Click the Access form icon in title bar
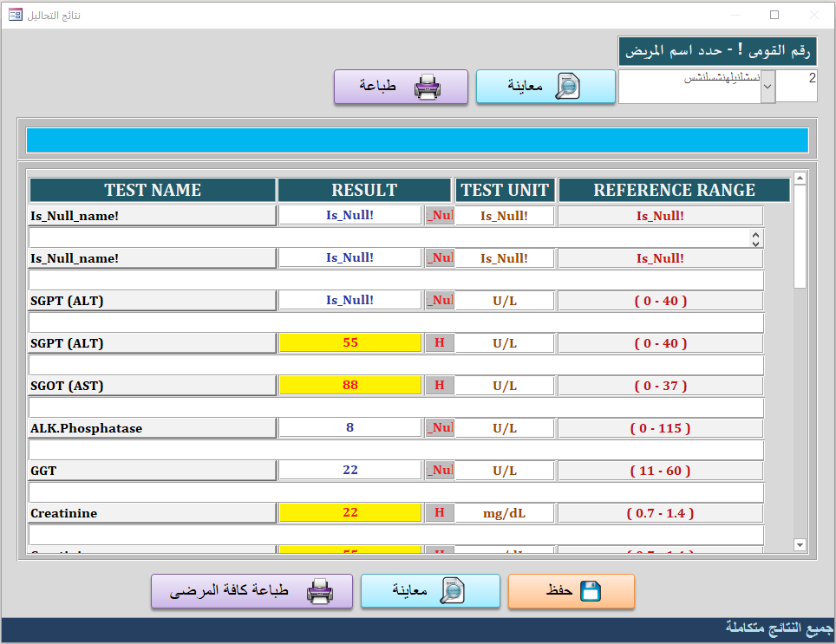Screen dimensions: 836x644 click(x=16, y=16)
